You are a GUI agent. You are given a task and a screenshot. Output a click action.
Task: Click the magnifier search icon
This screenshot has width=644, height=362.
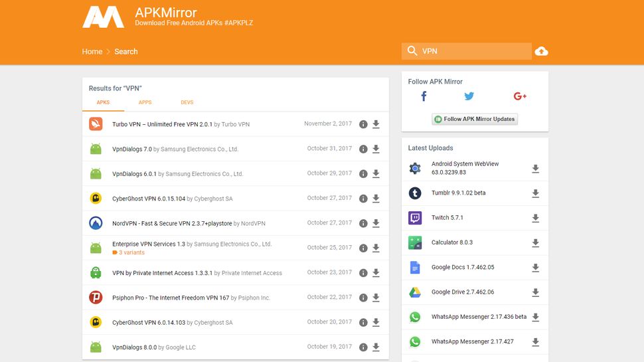click(412, 51)
